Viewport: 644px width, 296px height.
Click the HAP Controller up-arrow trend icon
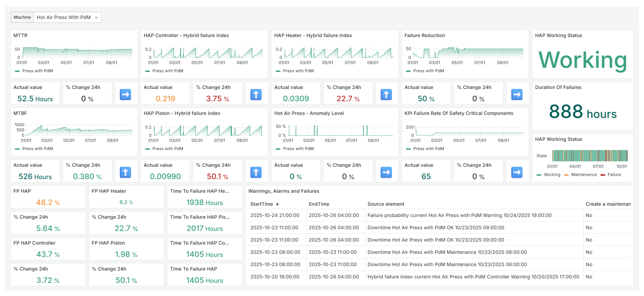coord(256,95)
